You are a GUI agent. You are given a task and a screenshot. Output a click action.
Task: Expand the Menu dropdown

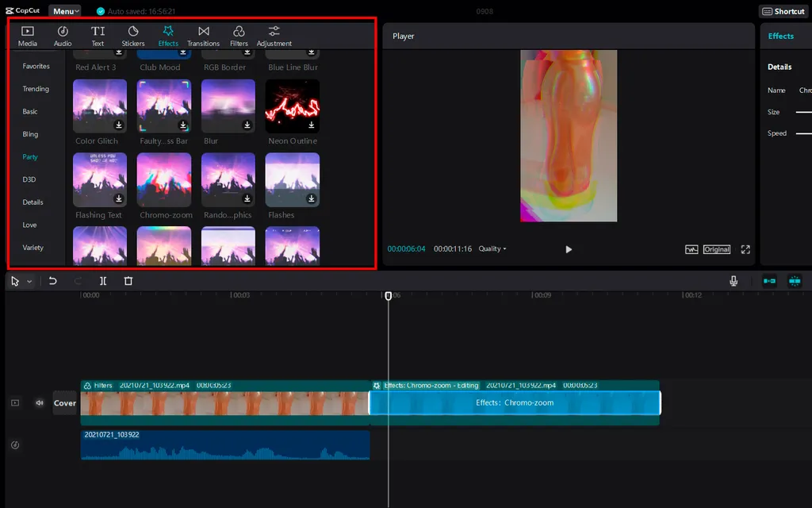[x=64, y=11]
